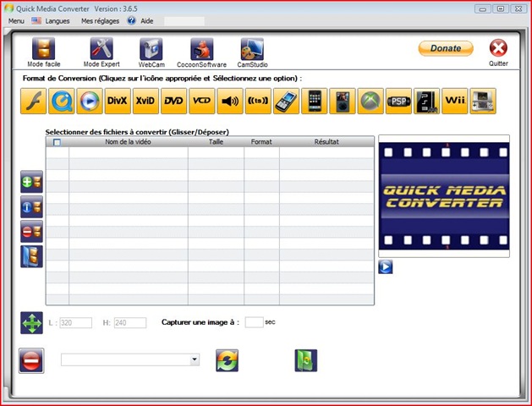
Task: Open the dropdown arrow next to the stop button
Action: coord(195,359)
